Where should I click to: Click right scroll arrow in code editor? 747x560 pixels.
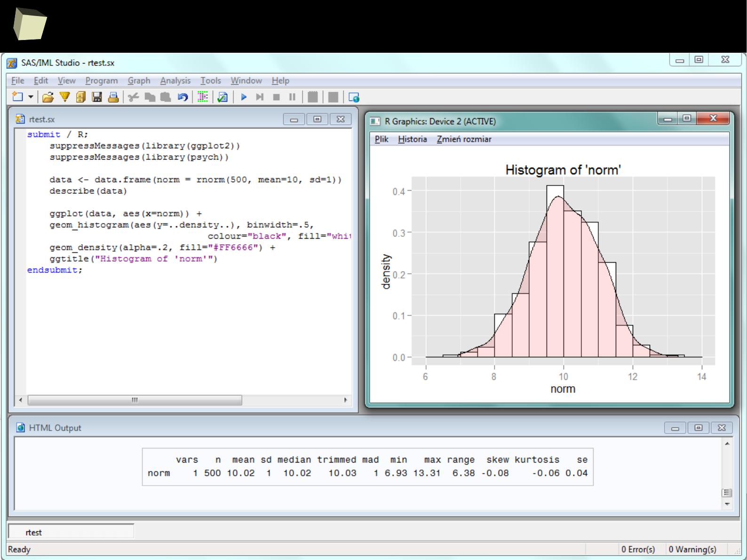tap(346, 400)
